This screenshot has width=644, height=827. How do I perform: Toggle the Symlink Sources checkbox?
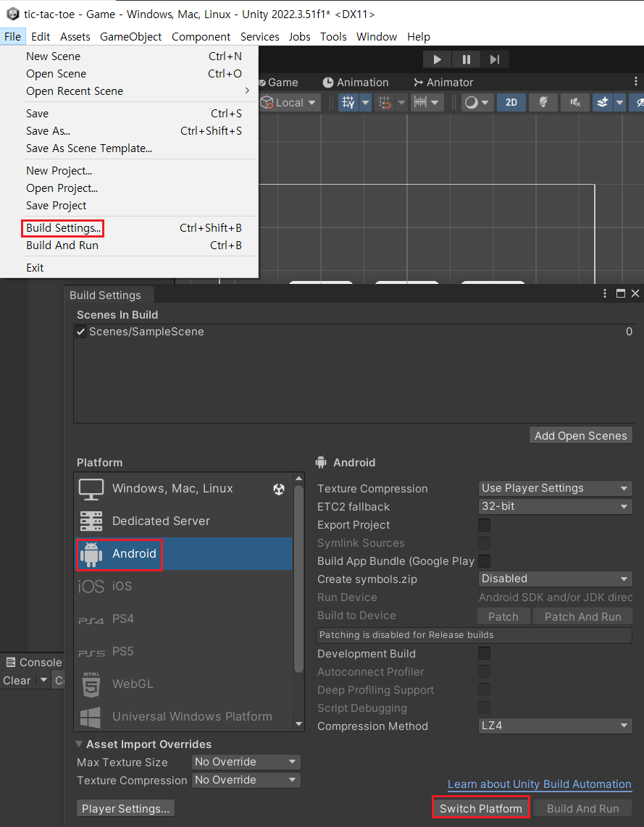484,542
